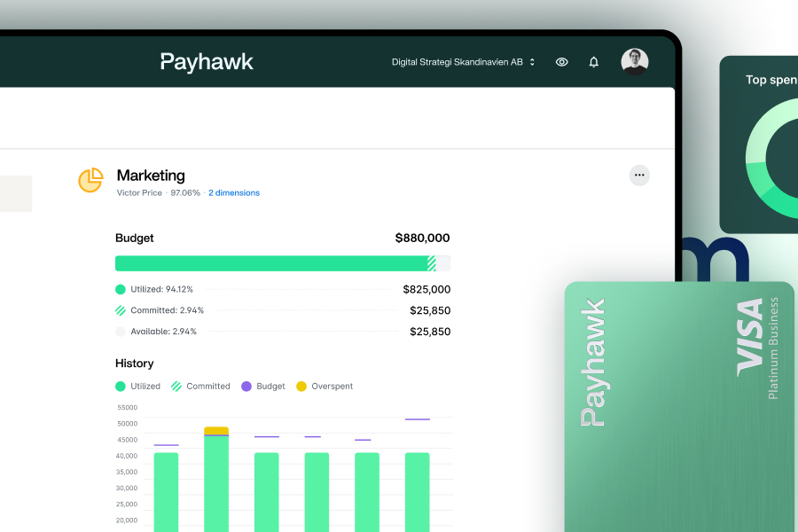Open the notifications bell

[x=594, y=62]
